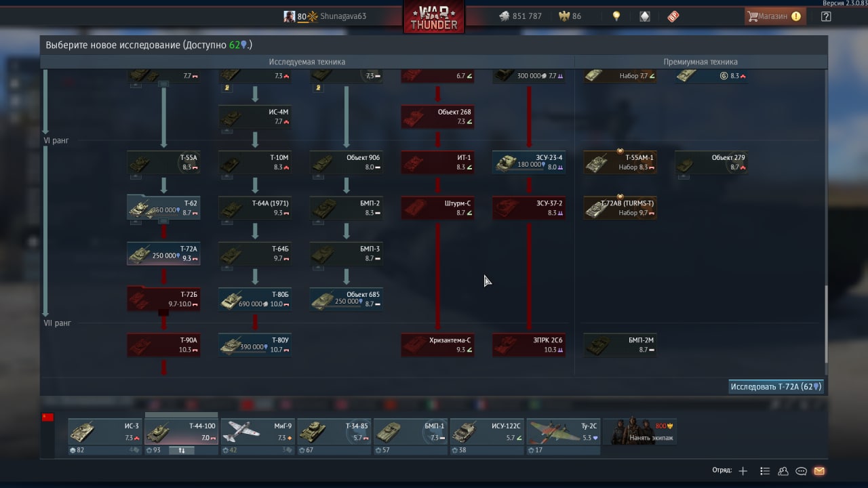
Task: Click the locked Объект 268 card
Action: 437,117
